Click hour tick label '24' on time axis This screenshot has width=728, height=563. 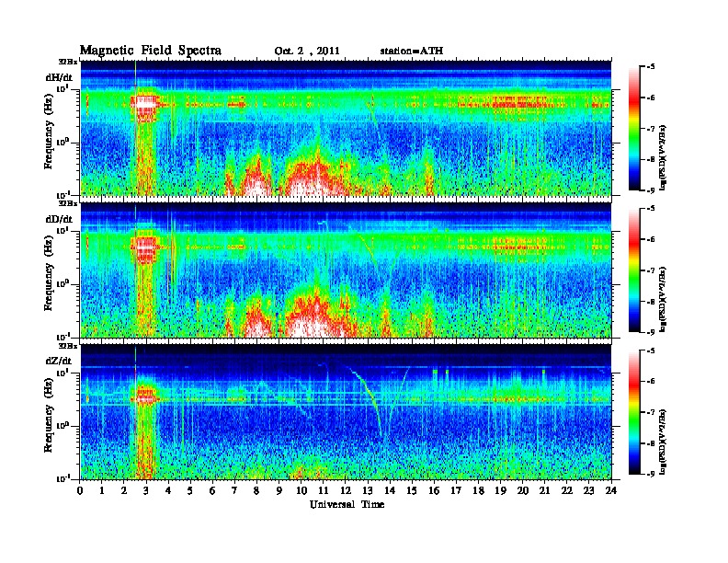point(611,490)
